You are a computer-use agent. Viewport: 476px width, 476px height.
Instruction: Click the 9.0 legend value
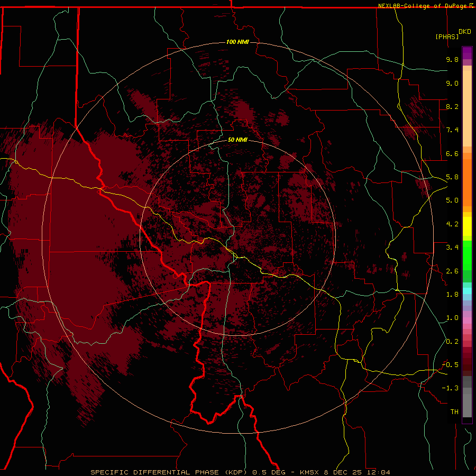click(x=452, y=83)
